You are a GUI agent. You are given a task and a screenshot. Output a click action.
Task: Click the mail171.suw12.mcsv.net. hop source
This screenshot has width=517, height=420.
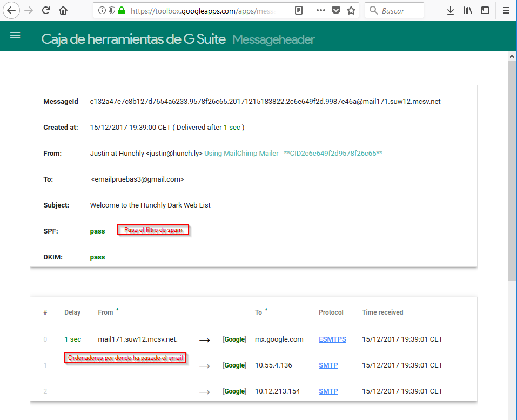(x=138, y=339)
